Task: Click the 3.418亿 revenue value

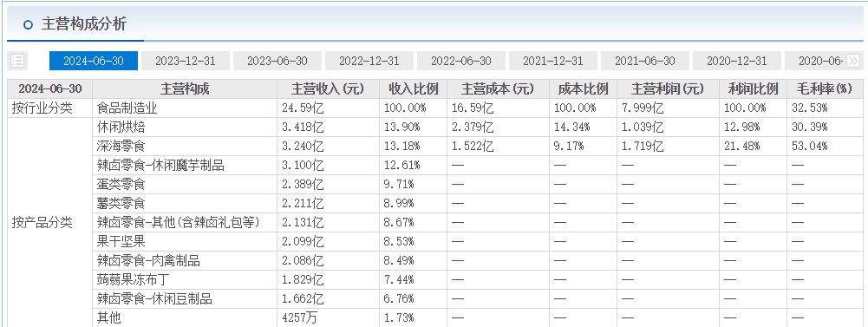Action: coord(303,128)
